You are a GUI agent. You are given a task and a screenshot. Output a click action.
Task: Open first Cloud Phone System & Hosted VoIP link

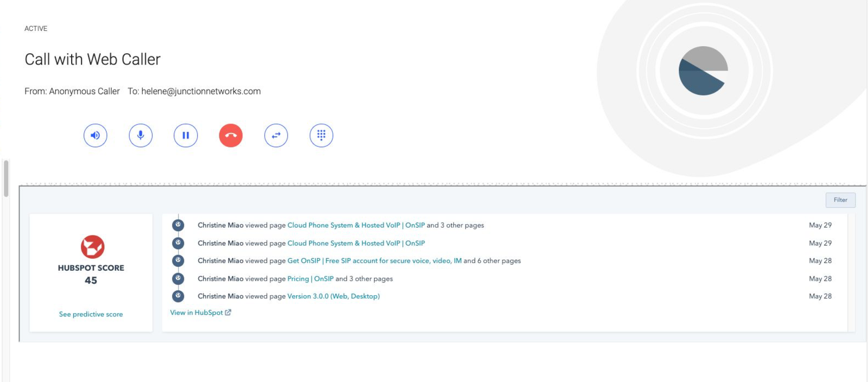[355, 225]
